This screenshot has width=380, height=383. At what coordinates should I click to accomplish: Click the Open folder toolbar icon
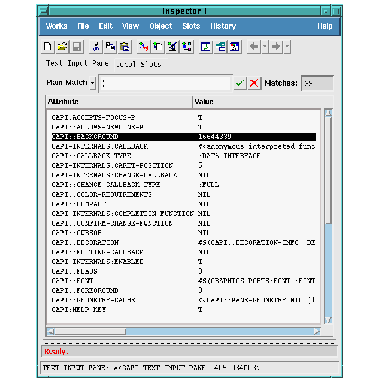(62, 46)
